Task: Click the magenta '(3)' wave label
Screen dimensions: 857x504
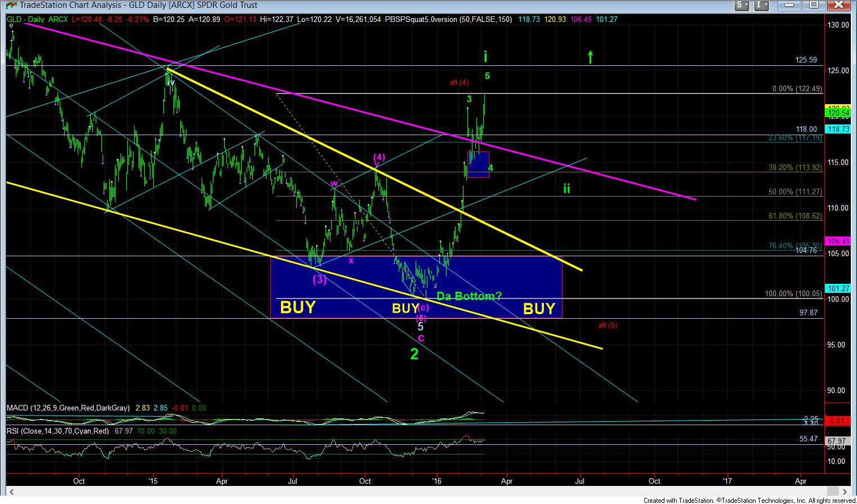Action: pyautogui.click(x=320, y=279)
